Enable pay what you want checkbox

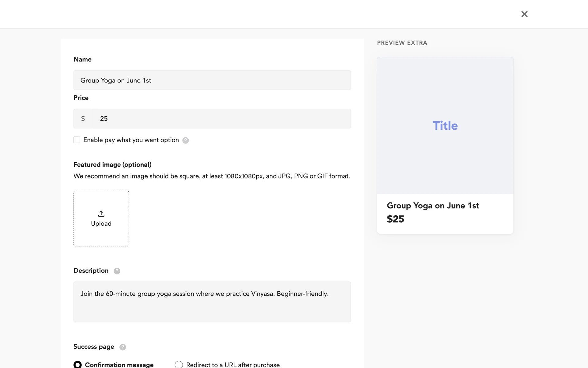click(77, 140)
